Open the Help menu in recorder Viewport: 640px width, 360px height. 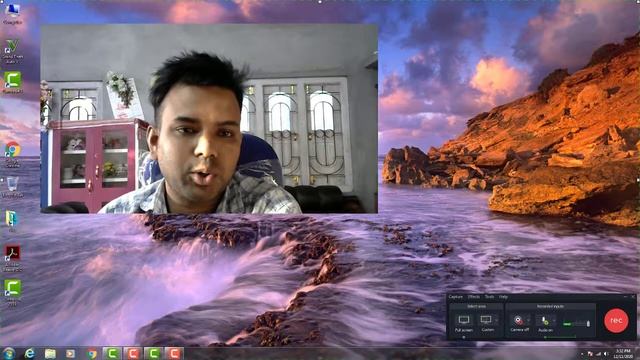point(503,297)
